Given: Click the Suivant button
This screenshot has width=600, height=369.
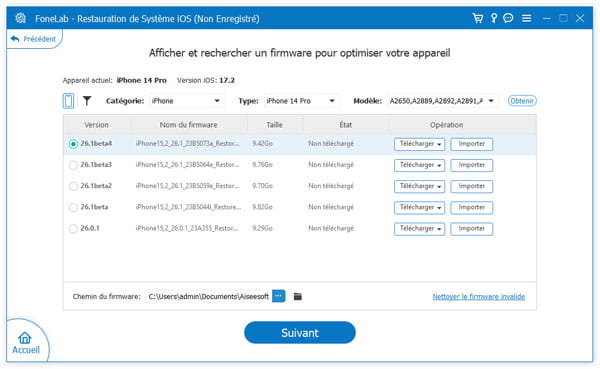Looking at the screenshot, I should click(x=300, y=333).
